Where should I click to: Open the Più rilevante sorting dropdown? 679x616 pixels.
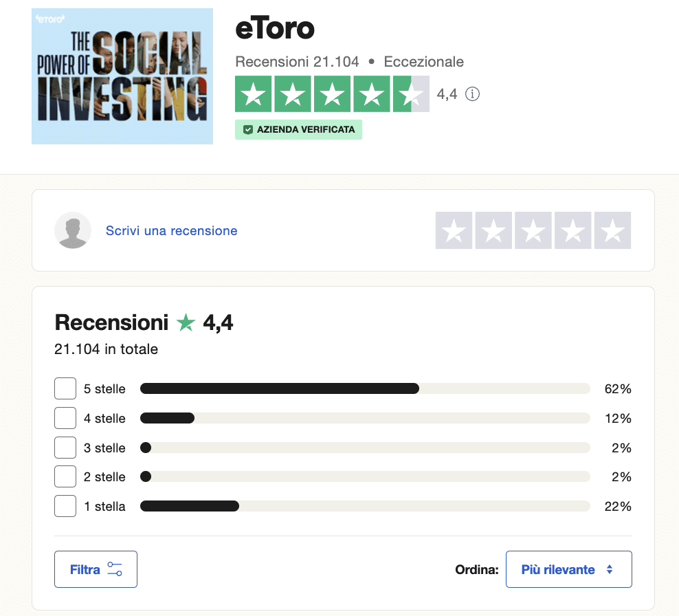click(x=569, y=569)
